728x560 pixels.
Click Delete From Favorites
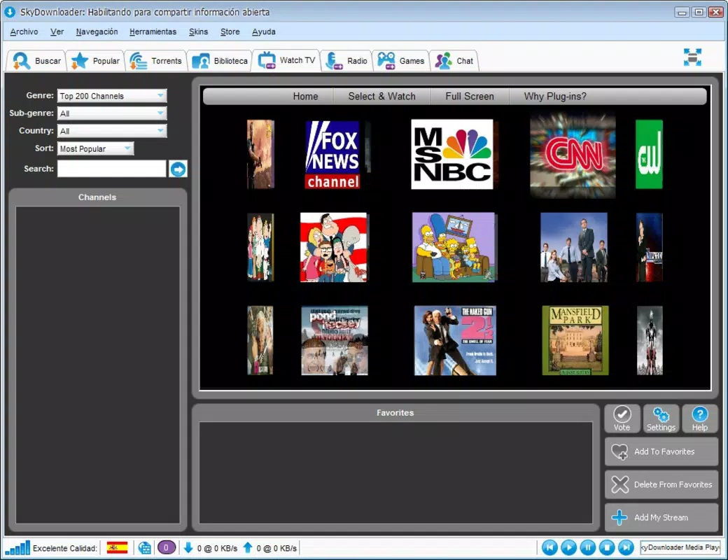661,484
